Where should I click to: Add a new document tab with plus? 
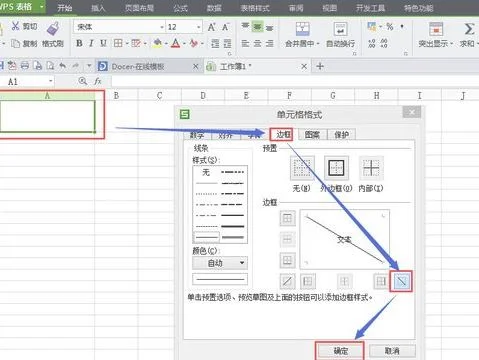(x=320, y=66)
